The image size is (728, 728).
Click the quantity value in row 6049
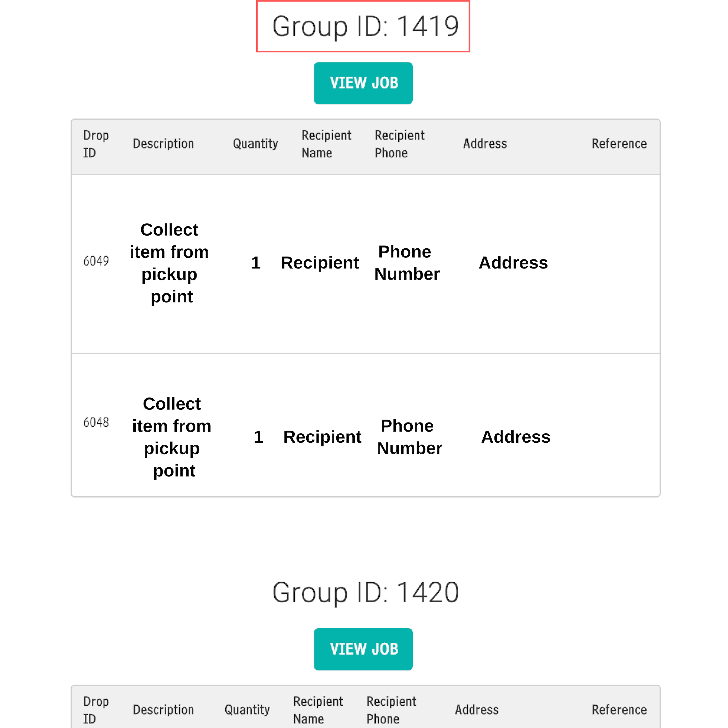256,263
